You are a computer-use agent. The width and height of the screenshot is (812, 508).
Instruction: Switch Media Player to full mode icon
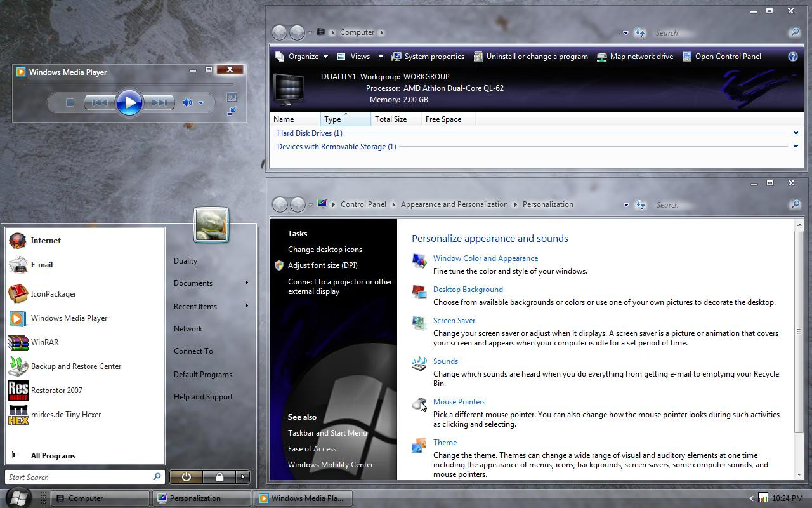(232, 97)
